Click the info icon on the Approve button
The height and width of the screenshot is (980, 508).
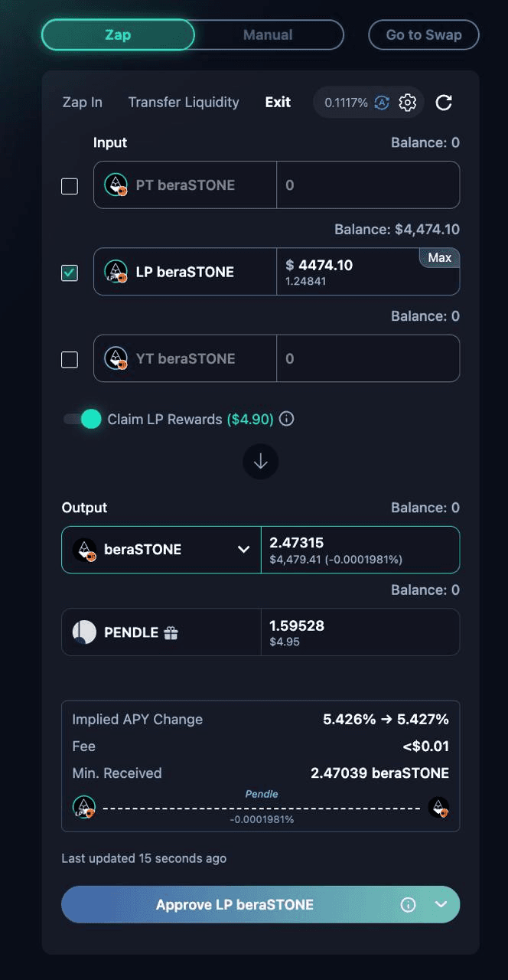[x=410, y=904]
